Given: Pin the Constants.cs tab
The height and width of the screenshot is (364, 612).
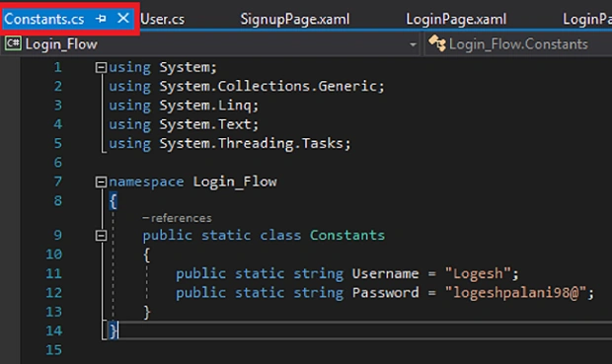Looking at the screenshot, I should tap(101, 19).
